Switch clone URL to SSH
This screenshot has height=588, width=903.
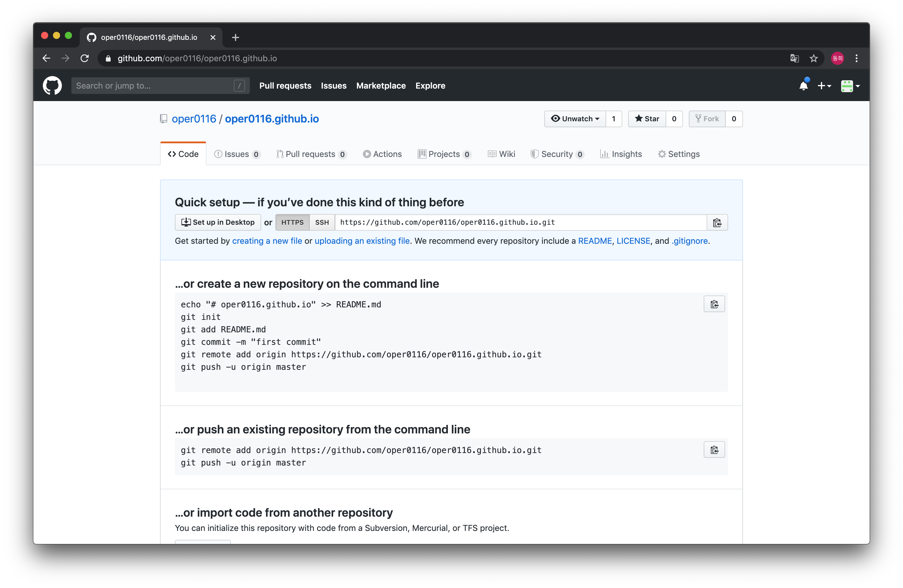pos(322,223)
